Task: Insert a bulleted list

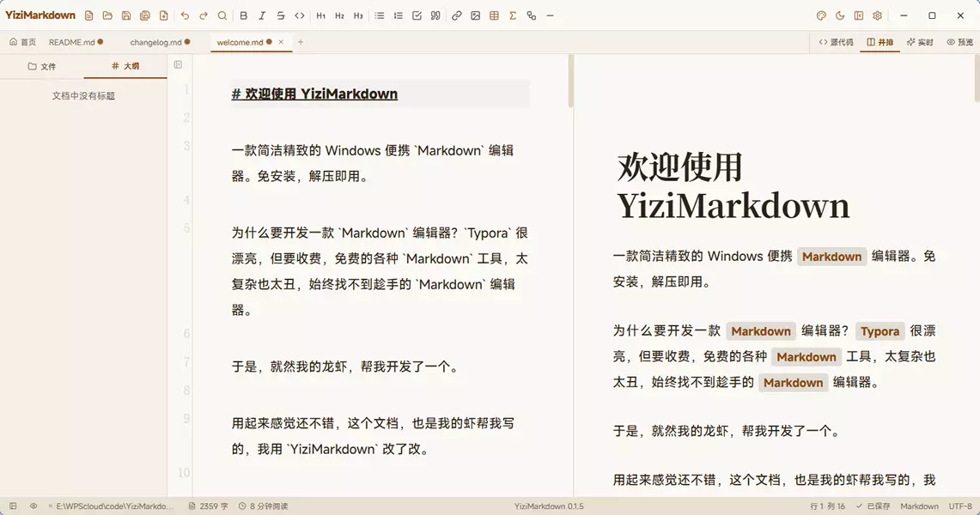Action: 380,15
